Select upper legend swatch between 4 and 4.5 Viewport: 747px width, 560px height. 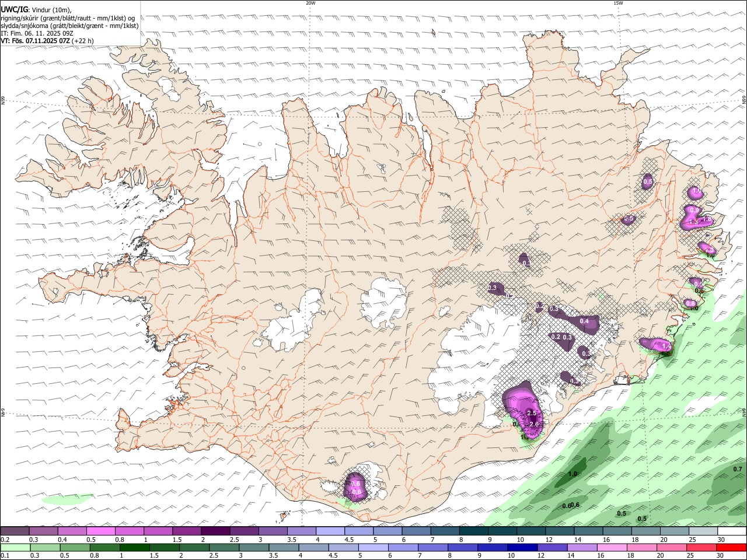tap(330, 531)
